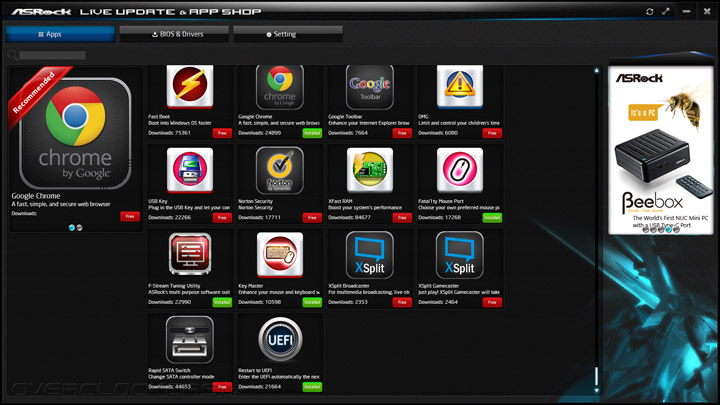This screenshot has height=405, width=720.
Task: Click the Key Master title text
Action: click(x=250, y=286)
